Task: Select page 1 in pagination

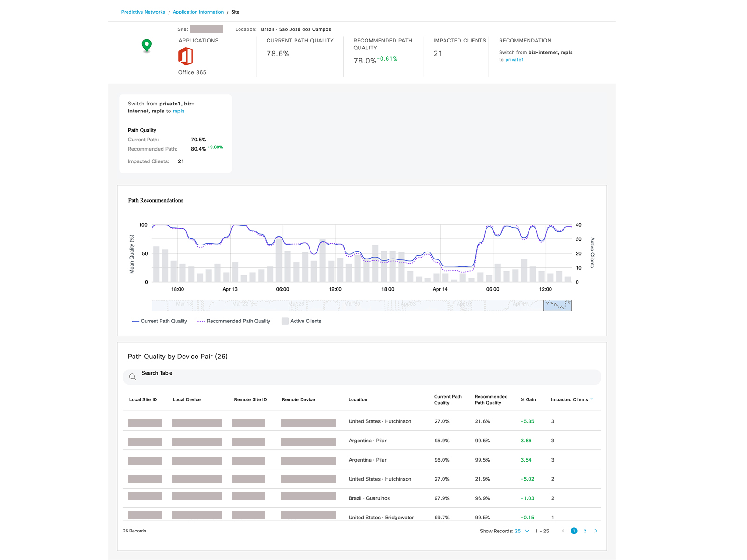Action: [x=574, y=531]
